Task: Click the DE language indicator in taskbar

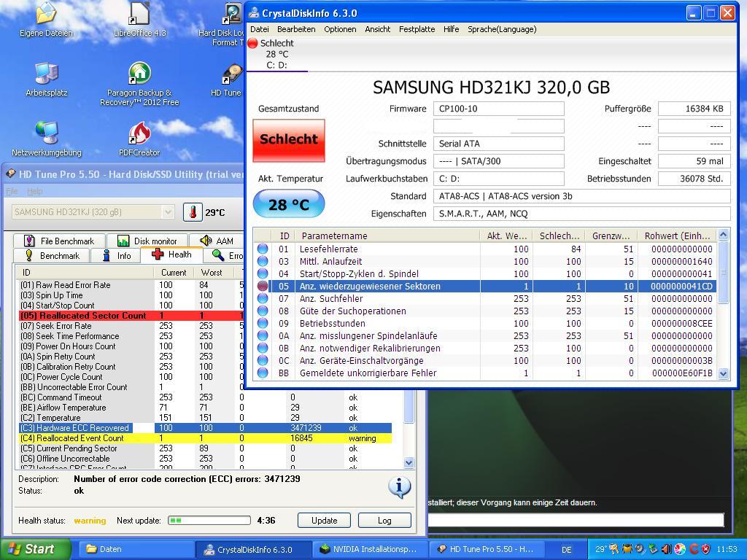Action: 566,549
